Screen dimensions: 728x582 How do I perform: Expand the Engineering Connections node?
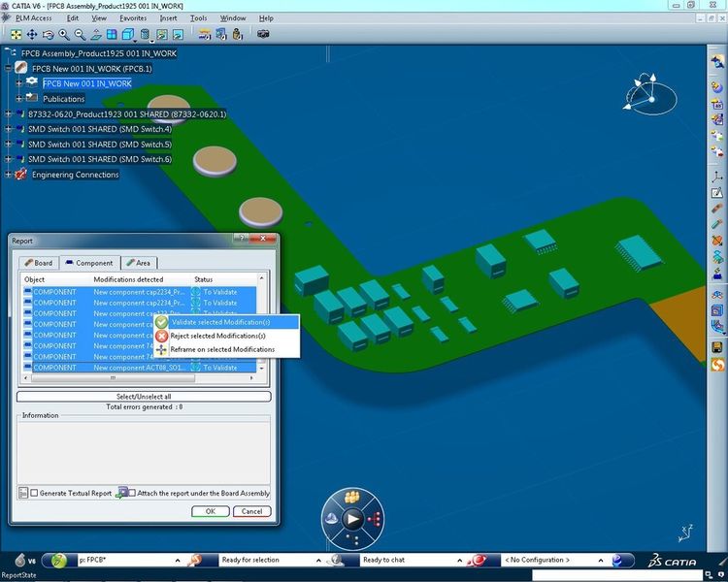[x=8, y=175]
